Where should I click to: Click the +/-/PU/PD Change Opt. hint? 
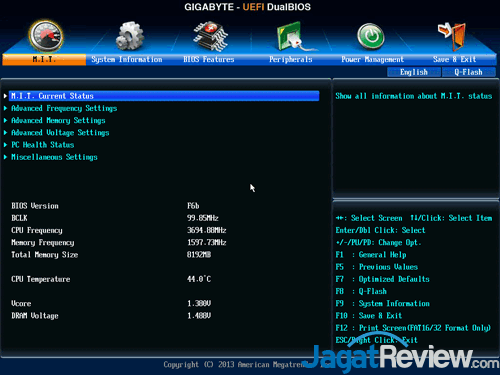point(378,243)
